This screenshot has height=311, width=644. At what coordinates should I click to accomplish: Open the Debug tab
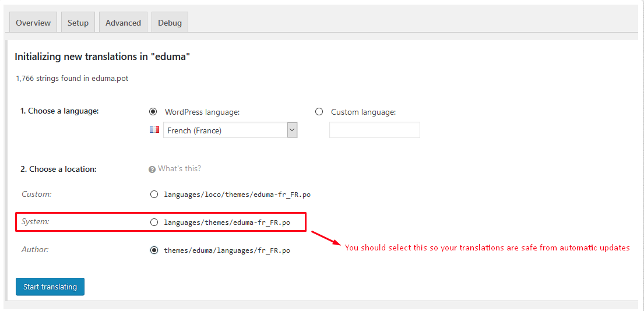pyautogui.click(x=170, y=23)
